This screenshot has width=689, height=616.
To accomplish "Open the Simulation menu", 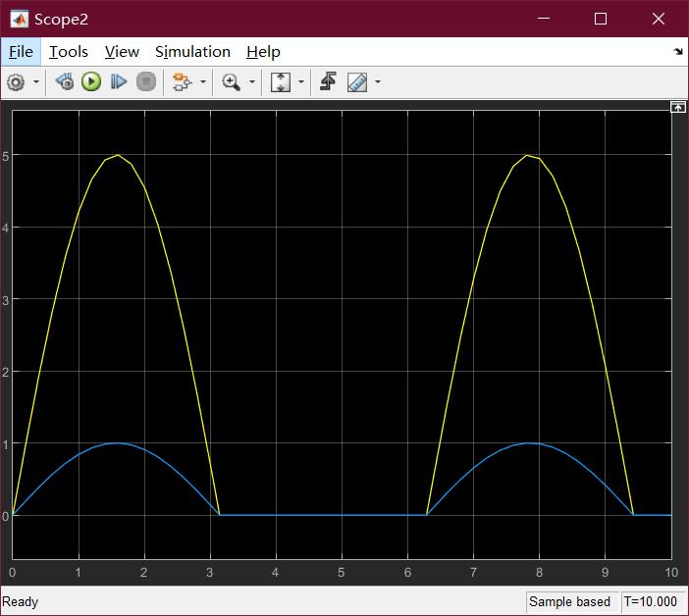I will point(192,52).
